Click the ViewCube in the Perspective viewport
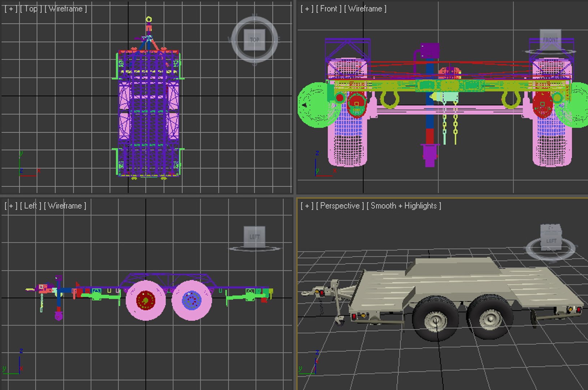Viewport: 588px width, 390px height. 551,238
